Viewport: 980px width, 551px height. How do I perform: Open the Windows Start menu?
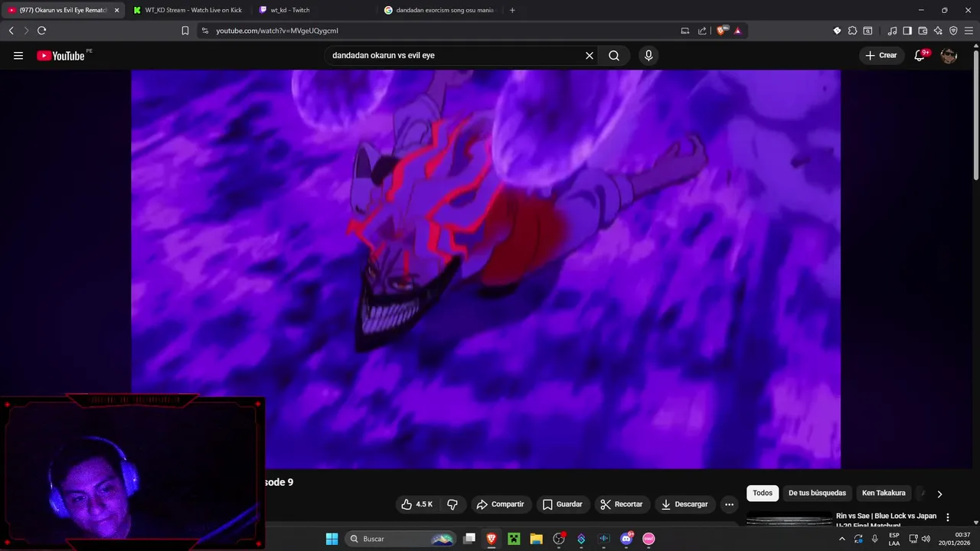pyautogui.click(x=332, y=539)
